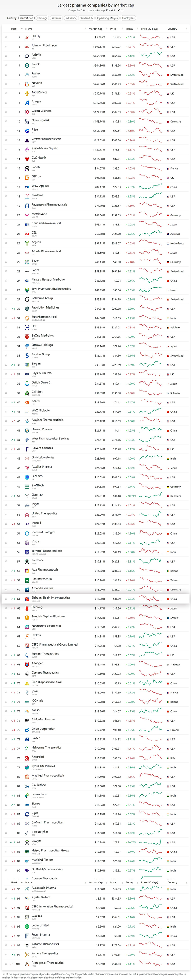Screen dimensions: 191x980
Task: Click the Rank sort arrows in top header
Action: click(x=22, y=29)
